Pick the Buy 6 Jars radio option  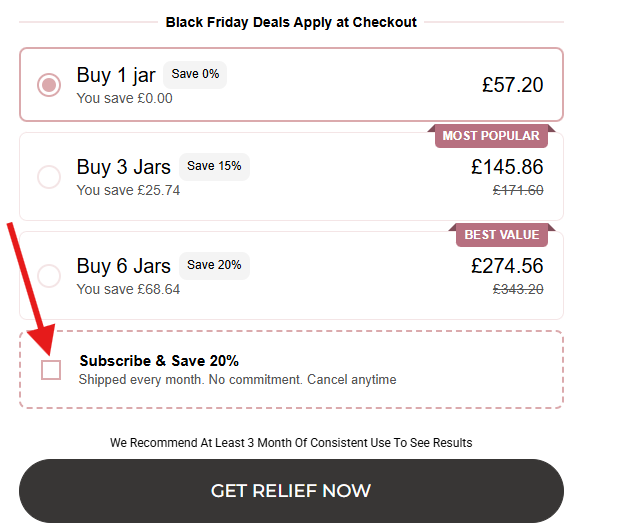(x=49, y=275)
